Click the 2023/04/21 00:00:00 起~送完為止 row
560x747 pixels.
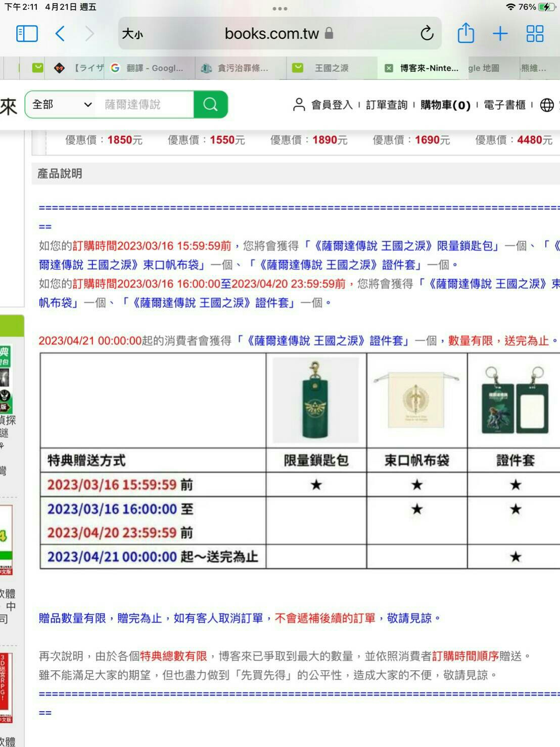[300, 556]
